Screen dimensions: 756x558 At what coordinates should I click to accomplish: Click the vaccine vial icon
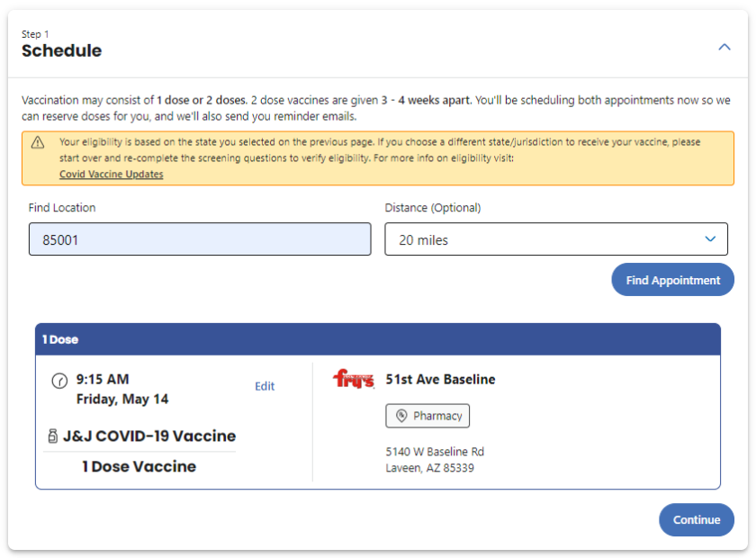point(53,436)
